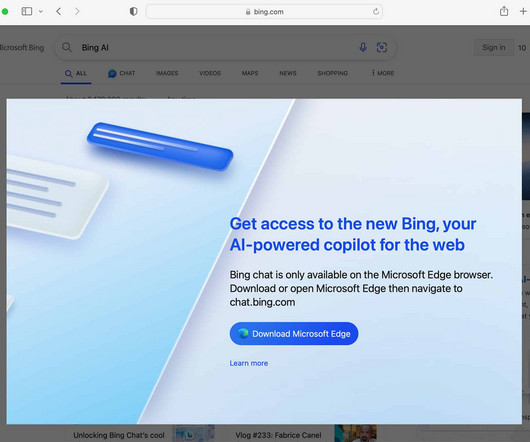Screen dimensions: 530x442
Task: Add a new tab with plus icon
Action: pyautogui.click(x=523, y=11)
